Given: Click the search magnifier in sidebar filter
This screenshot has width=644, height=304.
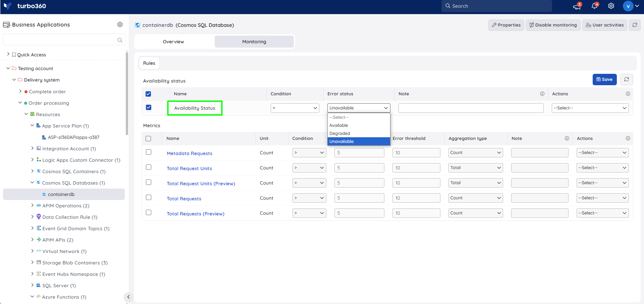Looking at the screenshot, I should click(x=120, y=40).
